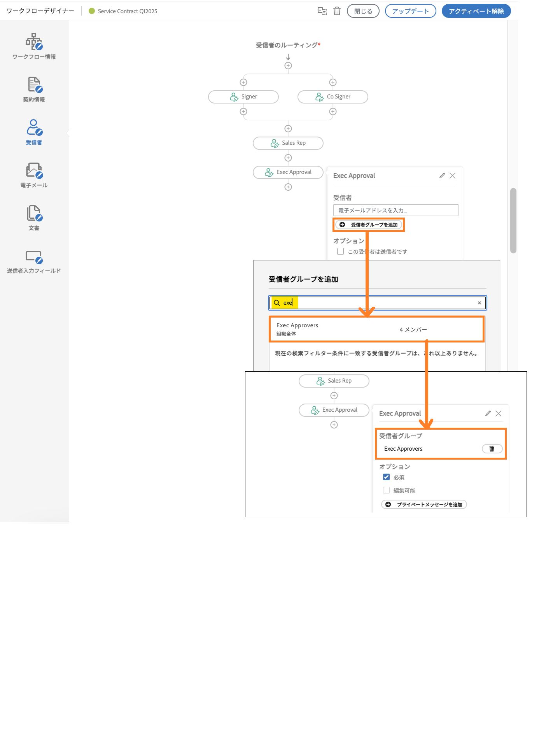Click the Service Contract Q12025 workflow name
The image size is (560, 734).
tap(128, 11)
